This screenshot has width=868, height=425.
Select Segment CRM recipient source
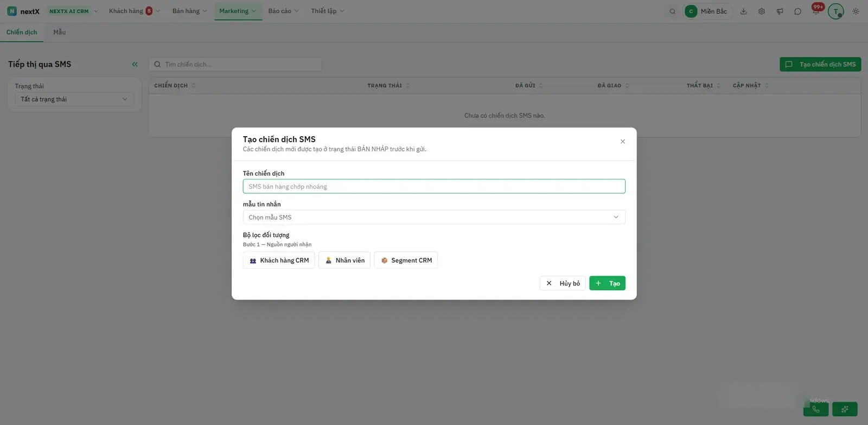tap(406, 261)
